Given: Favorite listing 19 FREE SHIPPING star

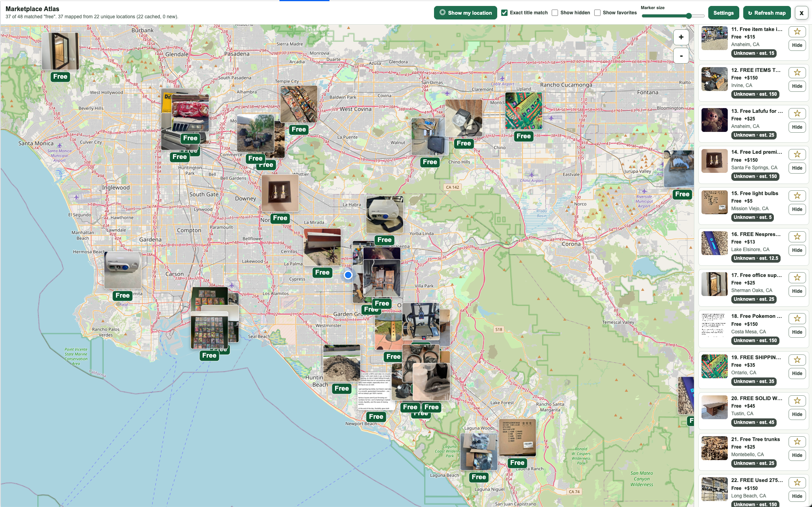Looking at the screenshot, I should point(797,360).
